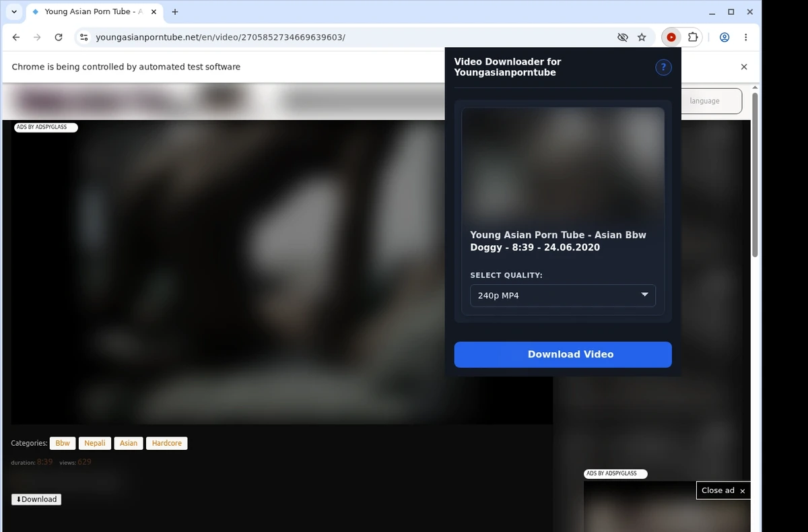Select the Bbw category tag

(x=63, y=443)
